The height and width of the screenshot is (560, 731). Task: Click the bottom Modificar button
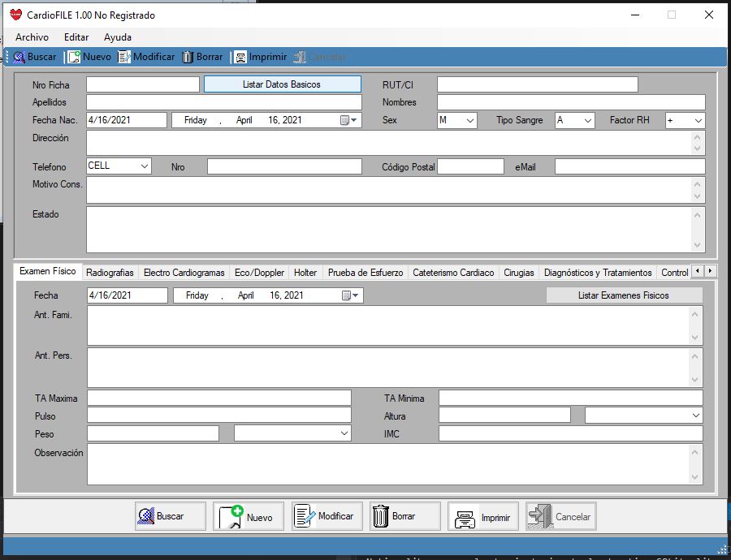pyautogui.click(x=327, y=516)
